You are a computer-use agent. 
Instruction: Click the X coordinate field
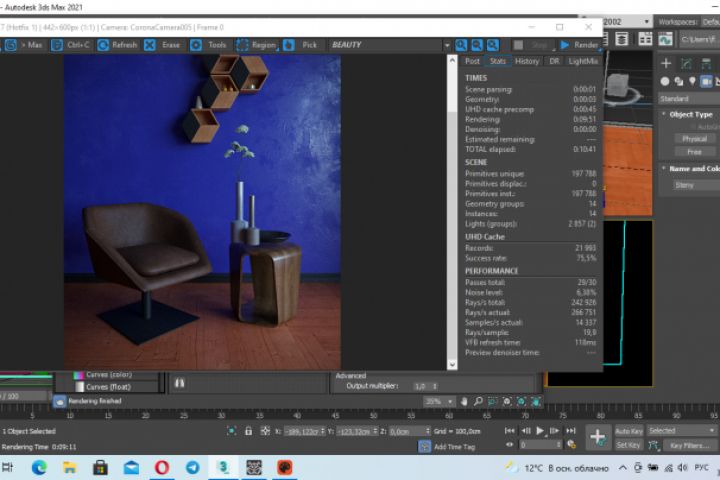[304, 431]
